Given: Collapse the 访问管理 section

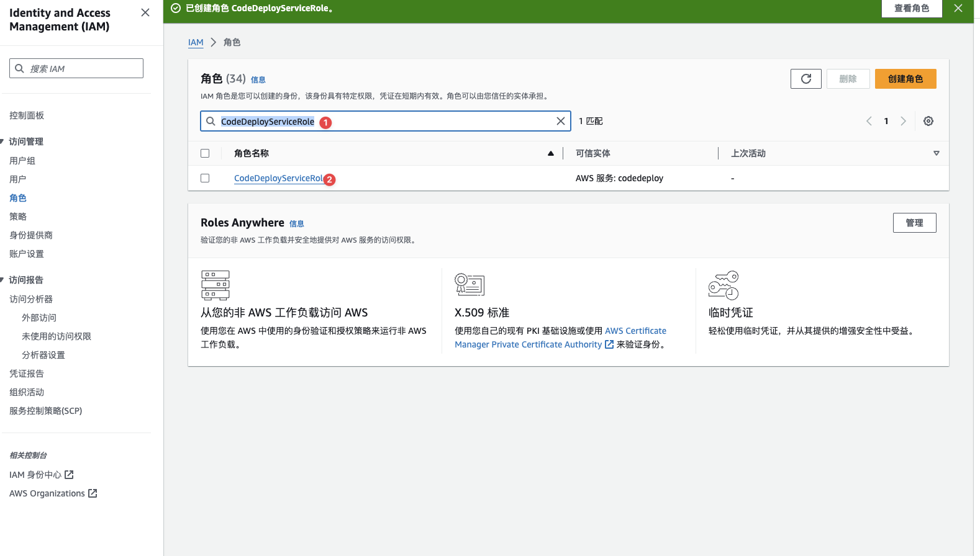Looking at the screenshot, I should 2,141.
